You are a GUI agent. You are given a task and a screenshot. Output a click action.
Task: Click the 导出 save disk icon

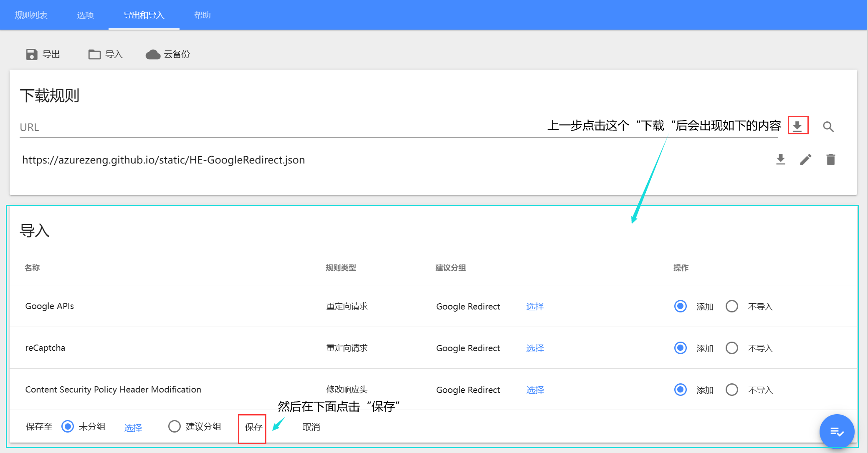point(32,54)
